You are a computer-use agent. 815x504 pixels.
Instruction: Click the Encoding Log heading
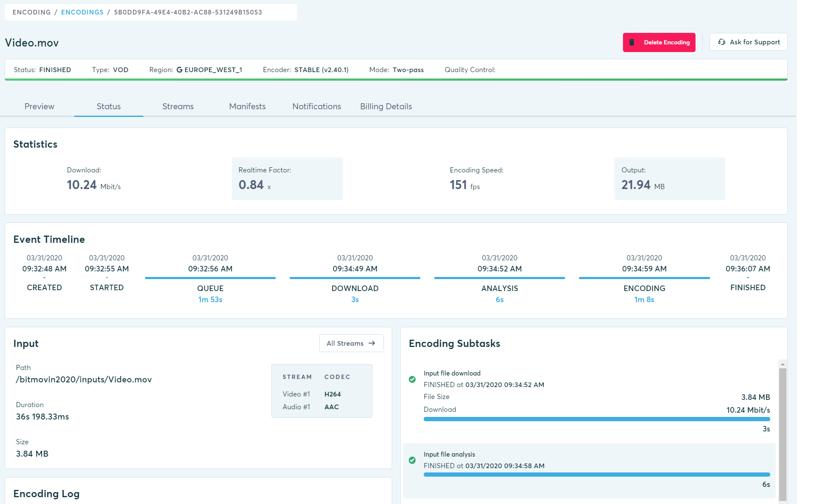[47, 494]
